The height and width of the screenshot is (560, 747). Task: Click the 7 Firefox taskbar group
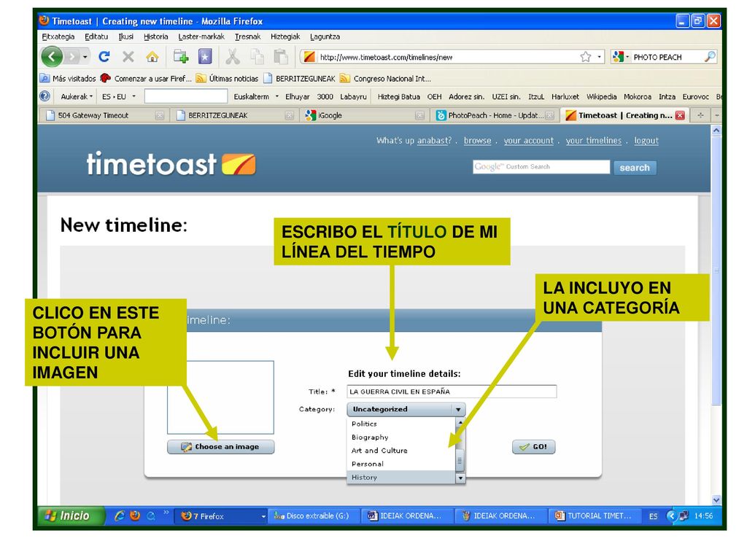point(222,516)
